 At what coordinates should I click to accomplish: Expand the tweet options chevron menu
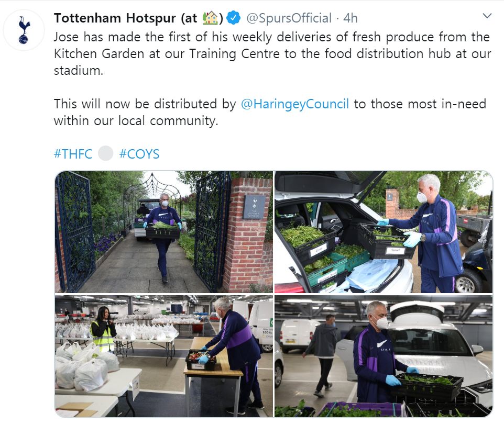click(x=487, y=16)
